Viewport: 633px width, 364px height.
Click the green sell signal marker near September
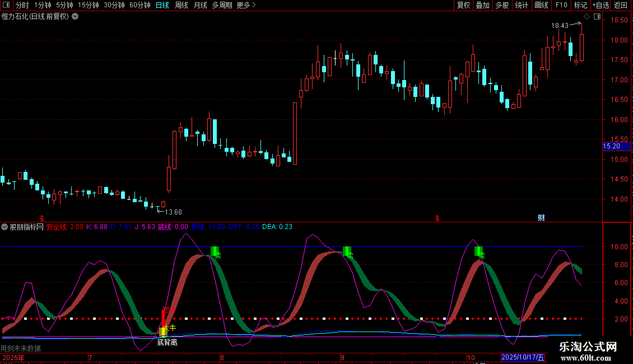[347, 251]
